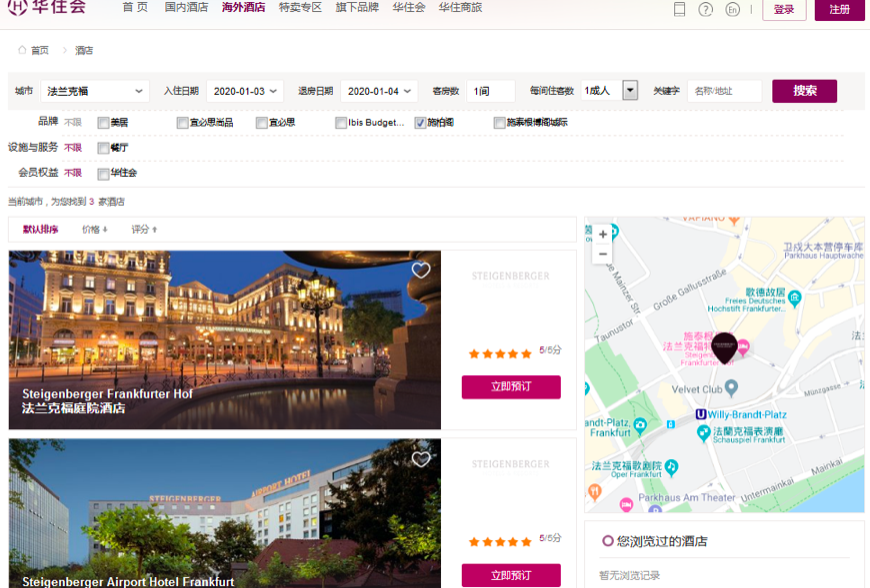Image resolution: width=870 pixels, height=588 pixels.
Task: Check the 餐厅 facility checkbox
Action: coord(103,148)
